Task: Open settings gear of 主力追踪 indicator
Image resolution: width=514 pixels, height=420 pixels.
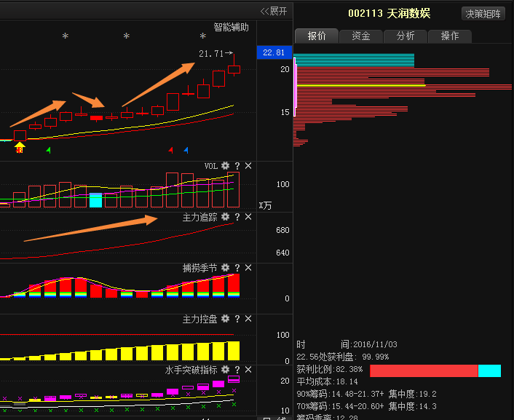Action: pos(225,217)
